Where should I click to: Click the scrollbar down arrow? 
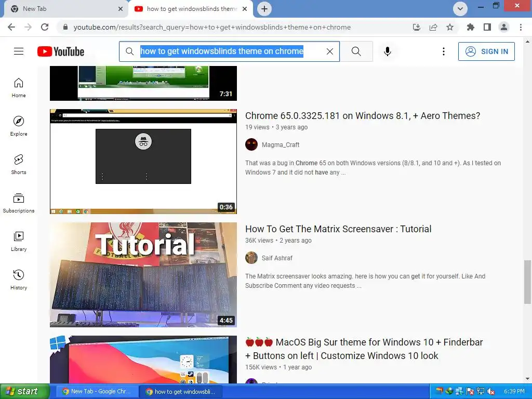click(527, 379)
